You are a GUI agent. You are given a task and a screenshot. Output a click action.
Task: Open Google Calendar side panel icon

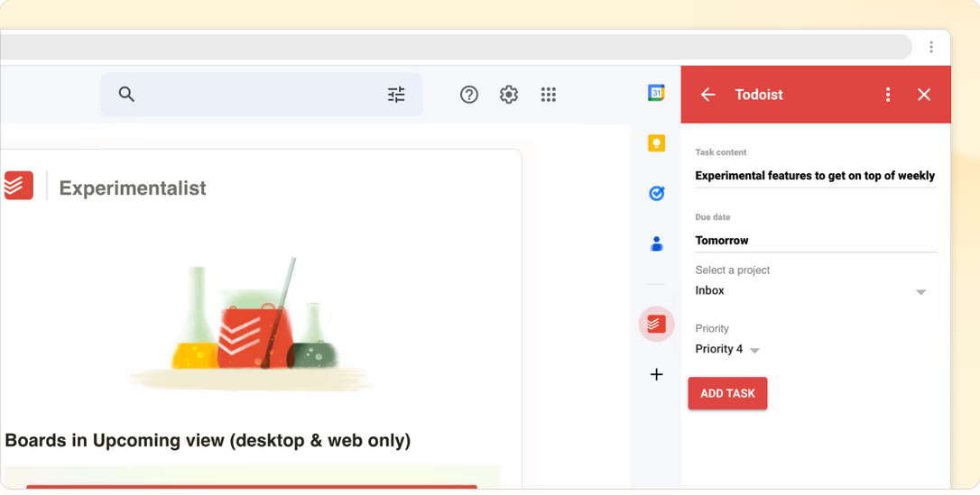[x=656, y=93]
